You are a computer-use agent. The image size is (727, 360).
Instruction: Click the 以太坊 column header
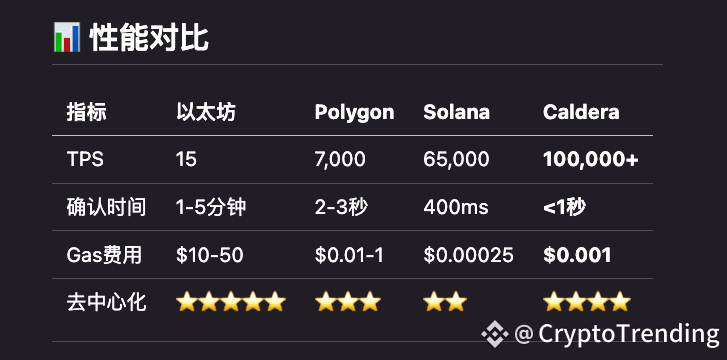(x=206, y=112)
